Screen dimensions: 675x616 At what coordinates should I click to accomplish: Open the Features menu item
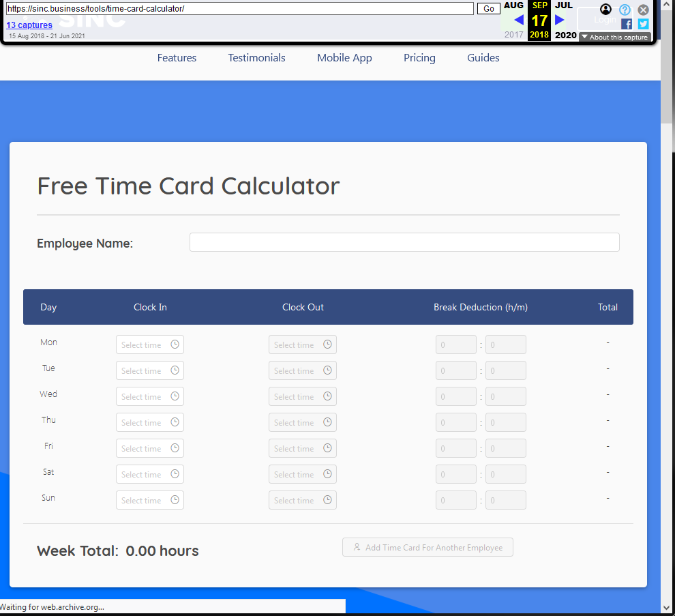(x=177, y=58)
